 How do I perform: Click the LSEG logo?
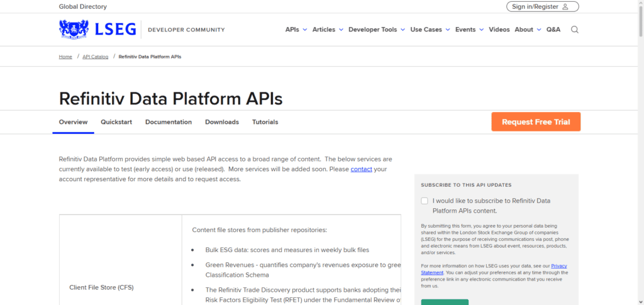coord(97,30)
